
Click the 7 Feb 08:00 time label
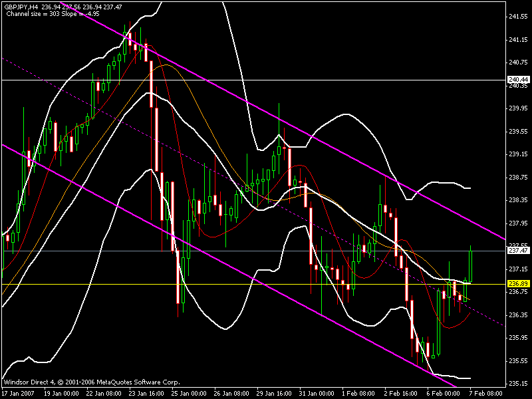[x=486, y=393]
